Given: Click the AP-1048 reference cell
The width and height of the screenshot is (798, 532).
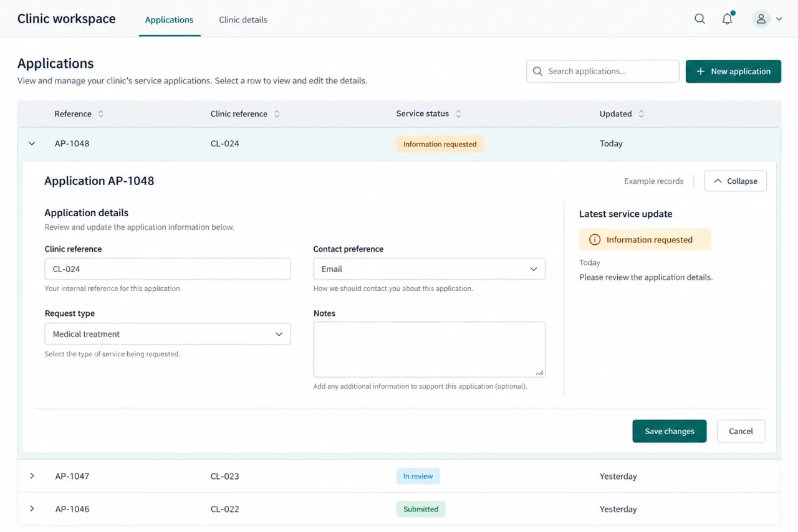Looking at the screenshot, I should (72, 143).
